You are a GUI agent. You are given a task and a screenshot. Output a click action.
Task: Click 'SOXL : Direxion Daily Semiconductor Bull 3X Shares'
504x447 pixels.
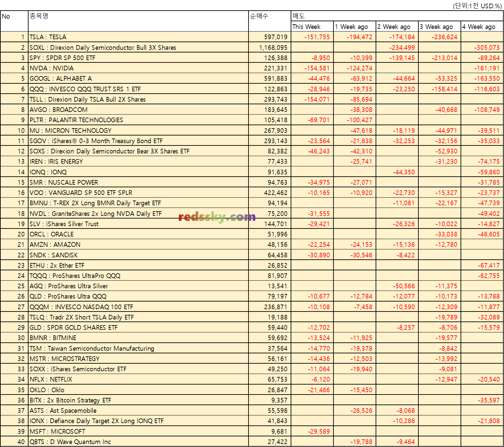pos(138,47)
